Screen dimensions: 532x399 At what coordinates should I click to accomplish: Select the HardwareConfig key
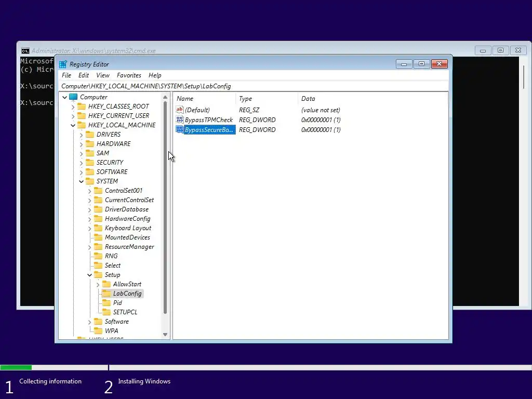point(128,219)
